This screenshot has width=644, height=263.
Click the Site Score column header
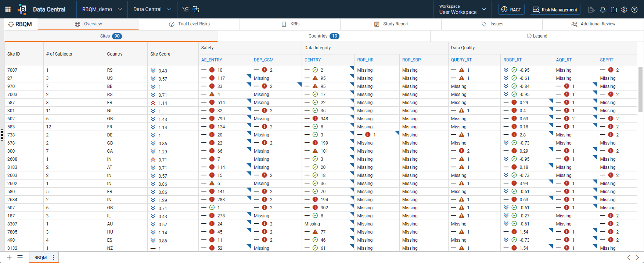point(173,54)
